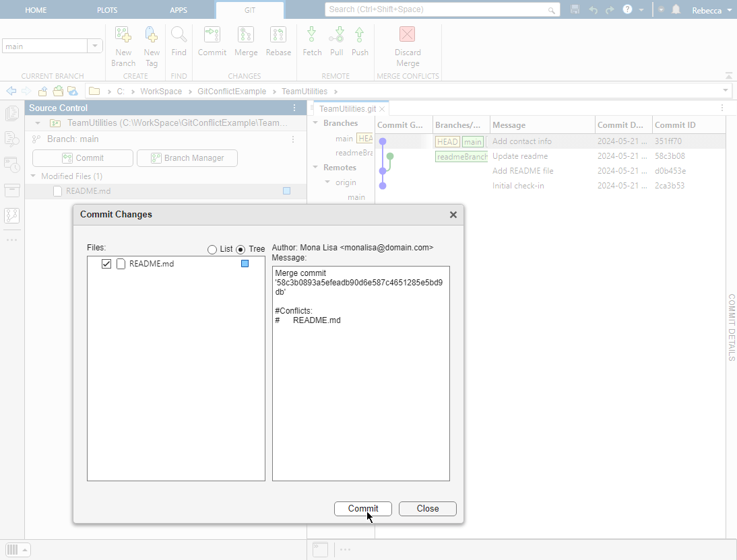This screenshot has width=737, height=560.
Task: Click the Rebase icon in ribbon
Action: point(278,35)
